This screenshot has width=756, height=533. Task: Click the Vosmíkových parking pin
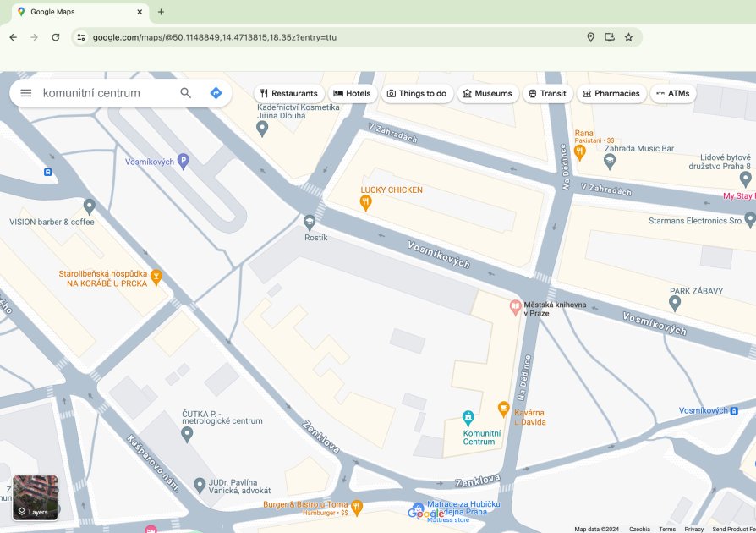point(184,161)
